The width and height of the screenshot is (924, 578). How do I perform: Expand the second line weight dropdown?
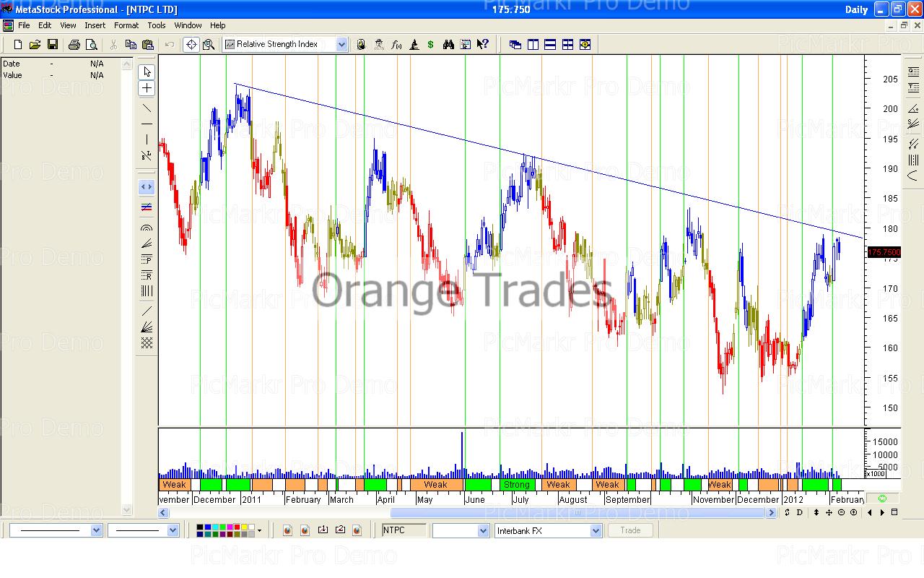(173, 530)
